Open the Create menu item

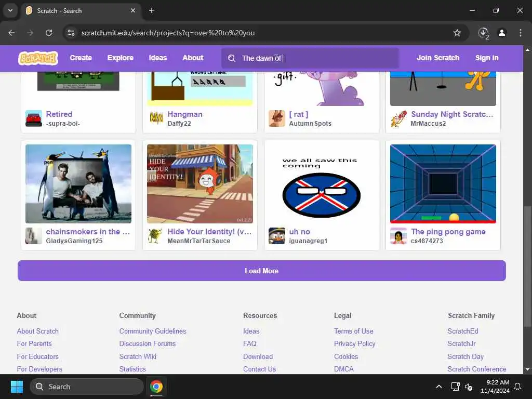pyautogui.click(x=81, y=58)
